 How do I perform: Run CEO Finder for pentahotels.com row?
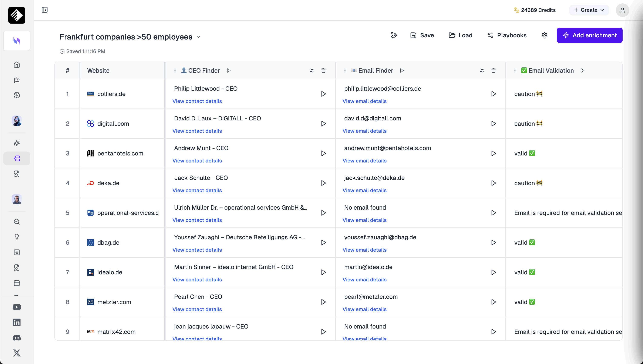click(x=323, y=154)
